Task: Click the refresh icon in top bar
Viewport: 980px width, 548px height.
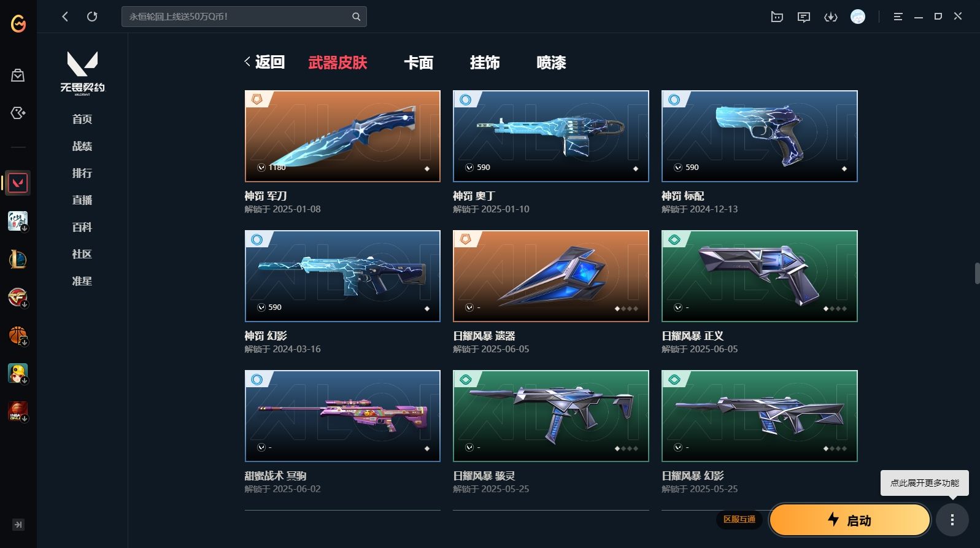Action: pos(92,17)
